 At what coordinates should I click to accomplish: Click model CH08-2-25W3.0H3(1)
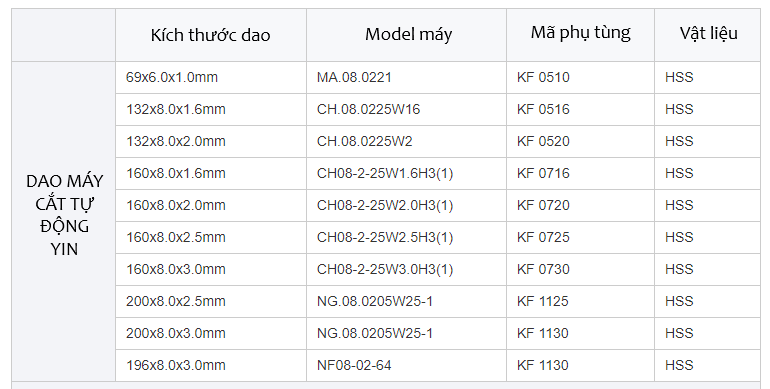click(407, 270)
